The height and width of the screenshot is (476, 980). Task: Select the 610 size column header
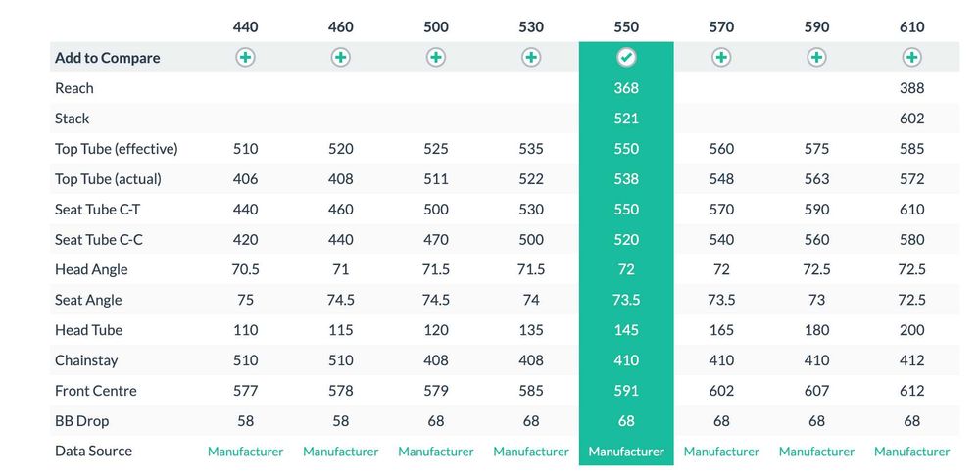coord(911,27)
